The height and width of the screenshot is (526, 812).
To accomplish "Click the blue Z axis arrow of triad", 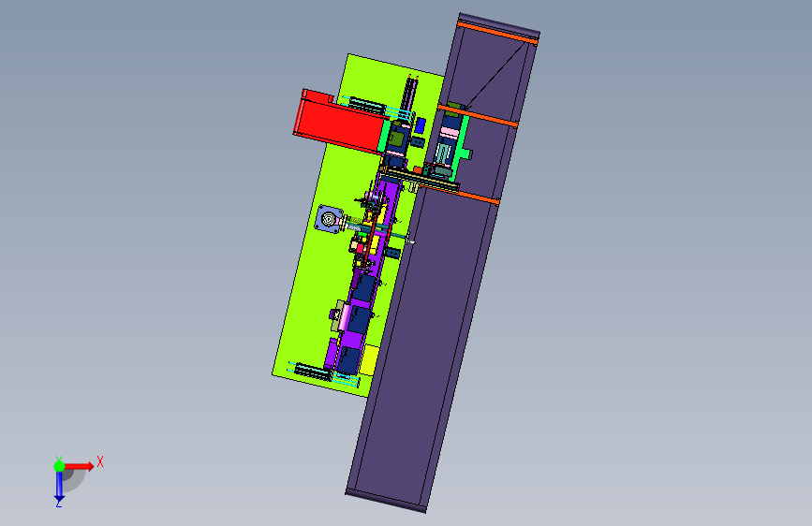I will (x=59, y=487).
